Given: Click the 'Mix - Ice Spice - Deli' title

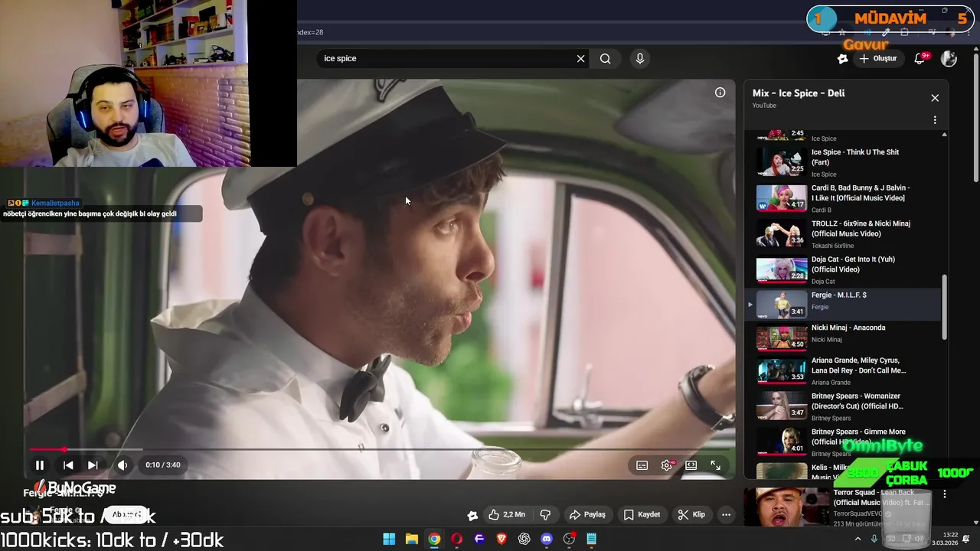Looking at the screenshot, I should pos(799,93).
